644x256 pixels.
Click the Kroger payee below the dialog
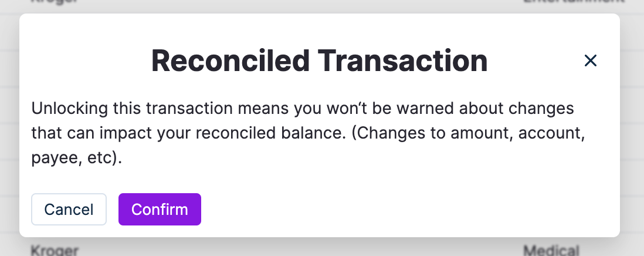coord(54,251)
